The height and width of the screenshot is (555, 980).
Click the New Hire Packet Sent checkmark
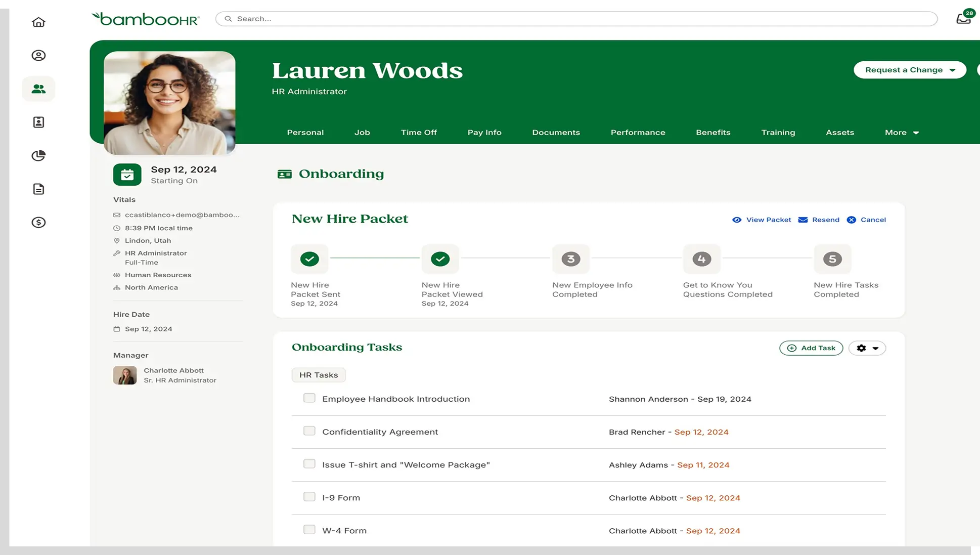click(x=309, y=259)
